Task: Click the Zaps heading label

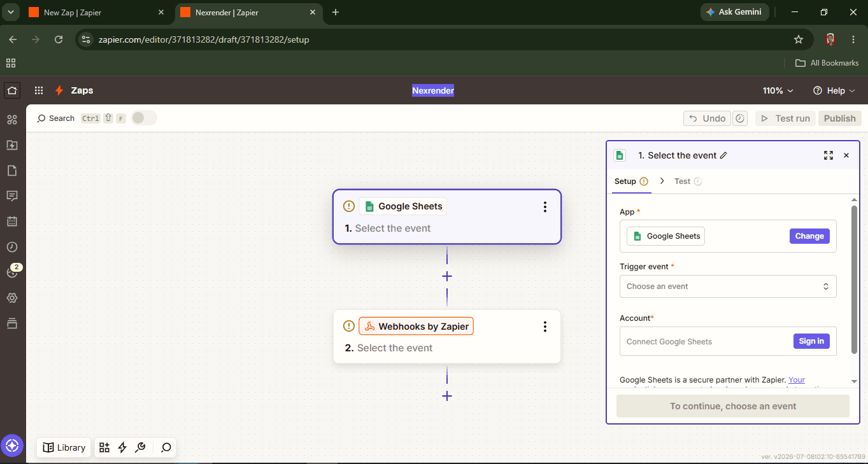Action: [x=82, y=90]
